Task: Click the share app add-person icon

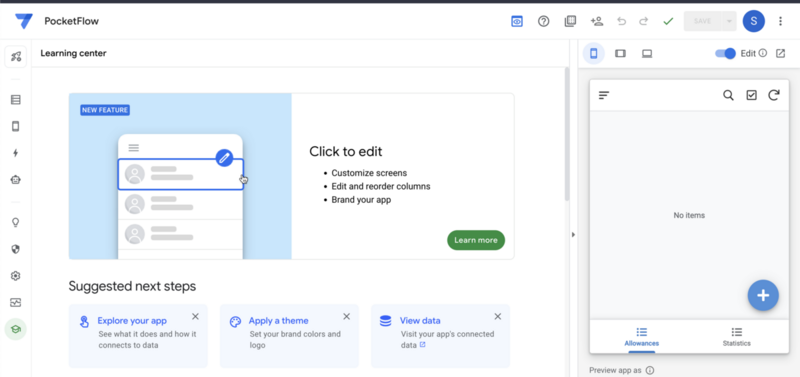Action: (x=596, y=21)
